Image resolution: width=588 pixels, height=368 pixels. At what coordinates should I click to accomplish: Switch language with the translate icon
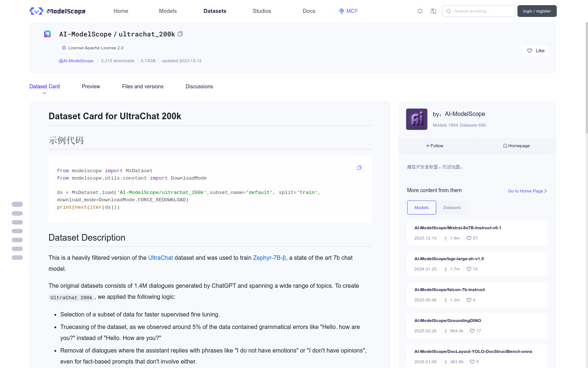(433, 11)
